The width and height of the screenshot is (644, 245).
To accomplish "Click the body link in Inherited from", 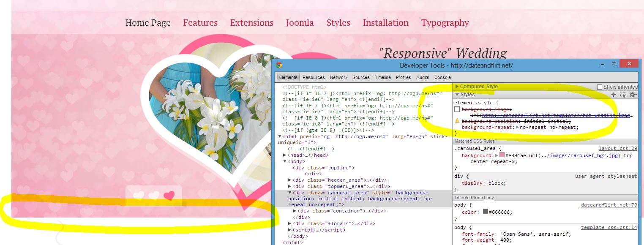I will (489, 198).
